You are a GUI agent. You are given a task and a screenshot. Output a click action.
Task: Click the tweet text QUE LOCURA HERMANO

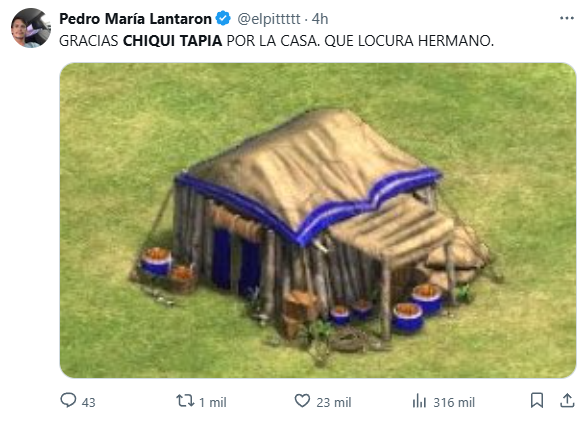(x=409, y=41)
